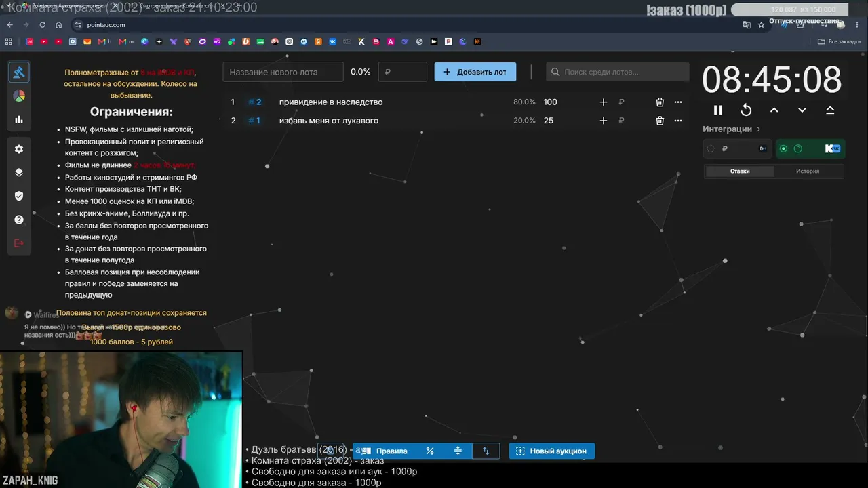Open more options for "избавь меня от лукавого"
Screen dimensions: 868x488
point(678,121)
